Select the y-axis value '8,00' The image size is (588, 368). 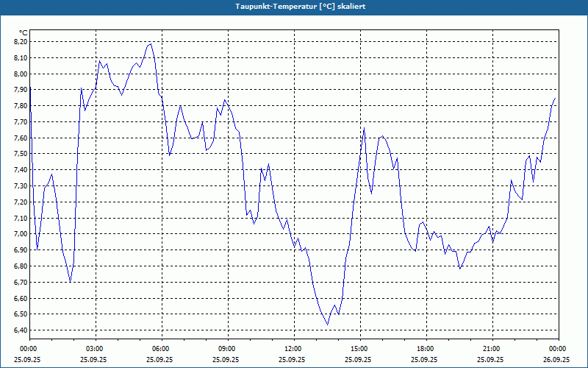[21, 74]
